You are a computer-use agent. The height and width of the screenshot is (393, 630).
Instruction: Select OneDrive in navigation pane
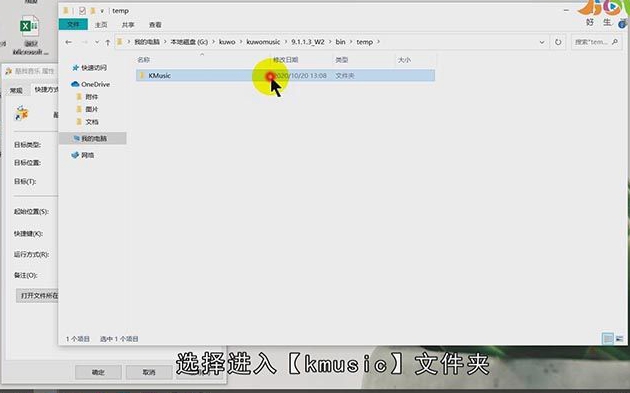(x=90, y=84)
